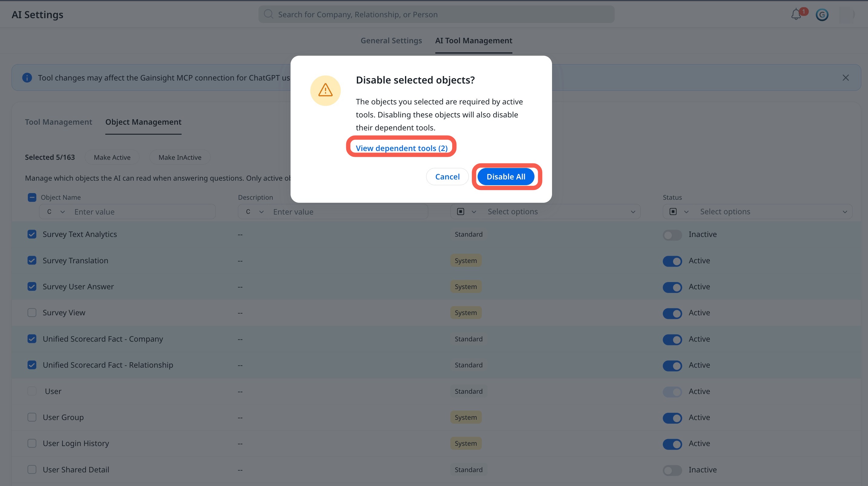Click the Type column filter square icon
Image resolution: width=868 pixels, height=486 pixels.
click(461, 211)
